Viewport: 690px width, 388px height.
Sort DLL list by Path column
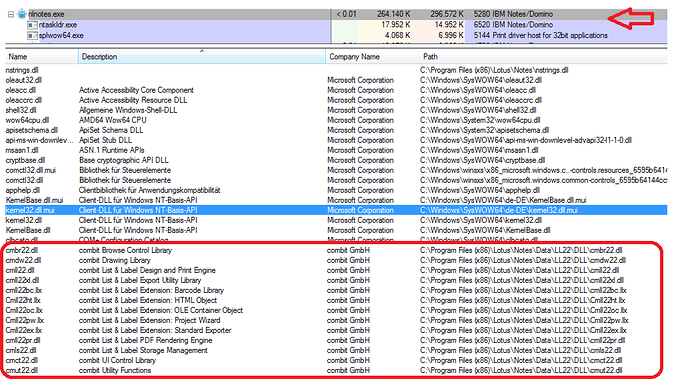pyautogui.click(x=543, y=57)
